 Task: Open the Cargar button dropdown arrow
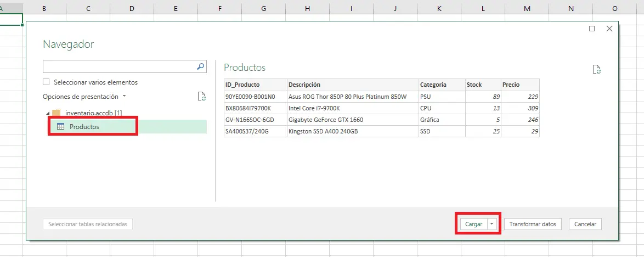click(x=492, y=224)
